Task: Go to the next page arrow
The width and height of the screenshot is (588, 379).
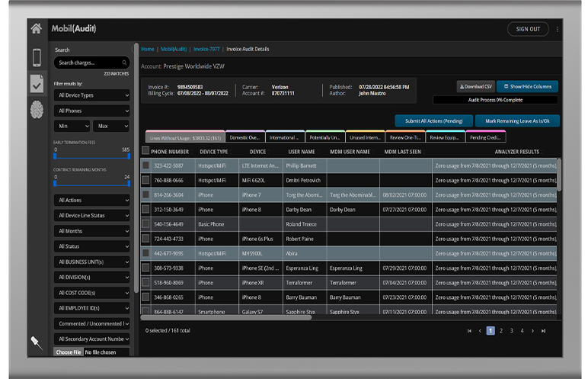Action: coord(532,330)
